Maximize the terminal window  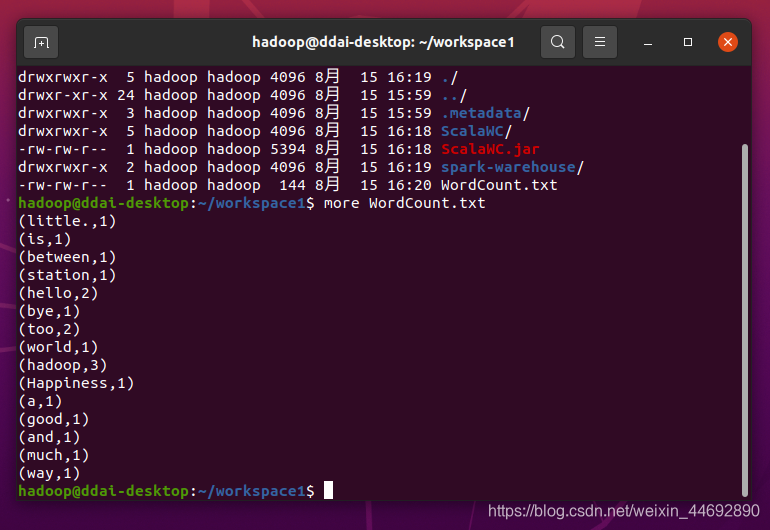point(688,42)
